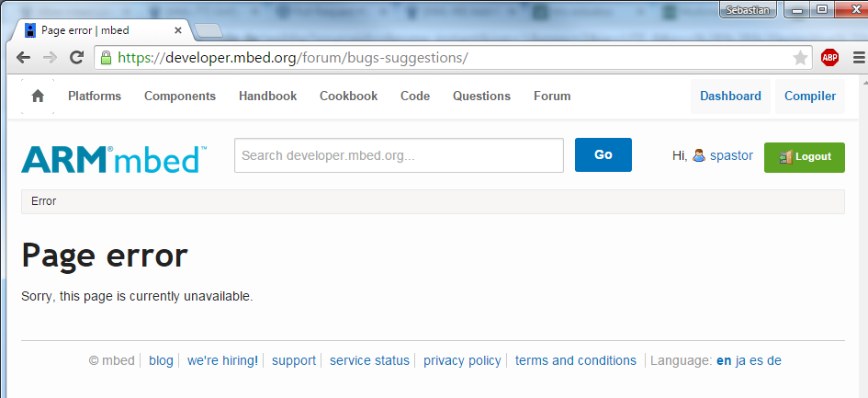Click the spastor username link

731,156
